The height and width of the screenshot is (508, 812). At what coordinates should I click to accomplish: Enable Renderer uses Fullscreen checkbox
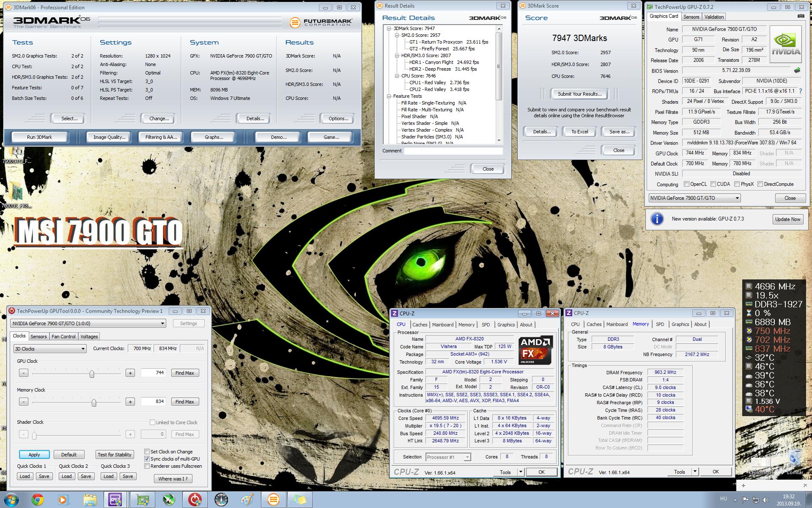(x=147, y=466)
